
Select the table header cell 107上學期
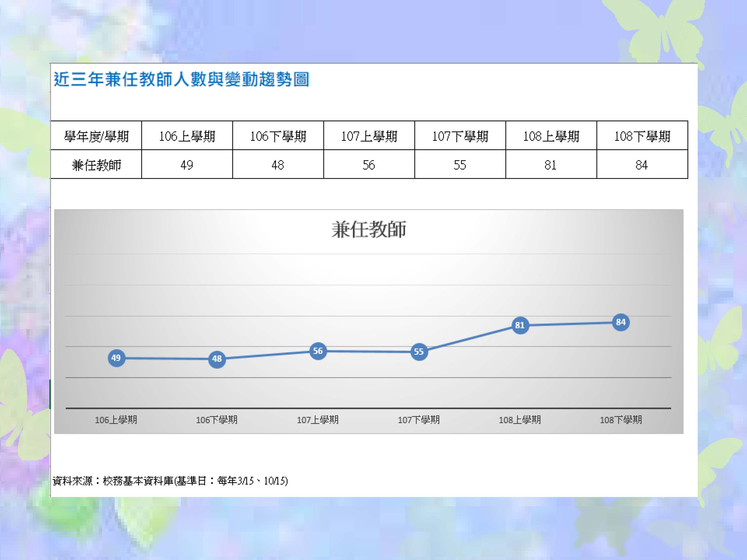pyautogui.click(x=369, y=135)
